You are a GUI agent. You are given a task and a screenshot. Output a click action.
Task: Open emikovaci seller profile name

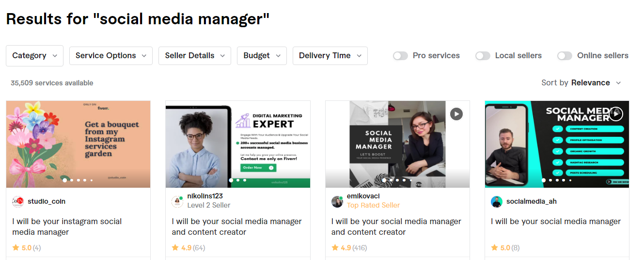pyautogui.click(x=363, y=196)
